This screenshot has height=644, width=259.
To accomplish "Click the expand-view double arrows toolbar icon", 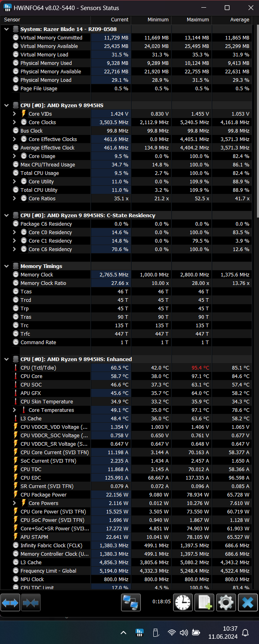I will (10, 602).
